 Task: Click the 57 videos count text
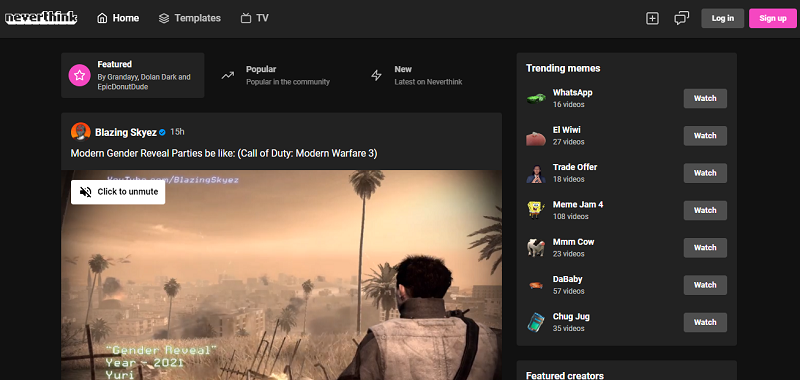coord(569,291)
